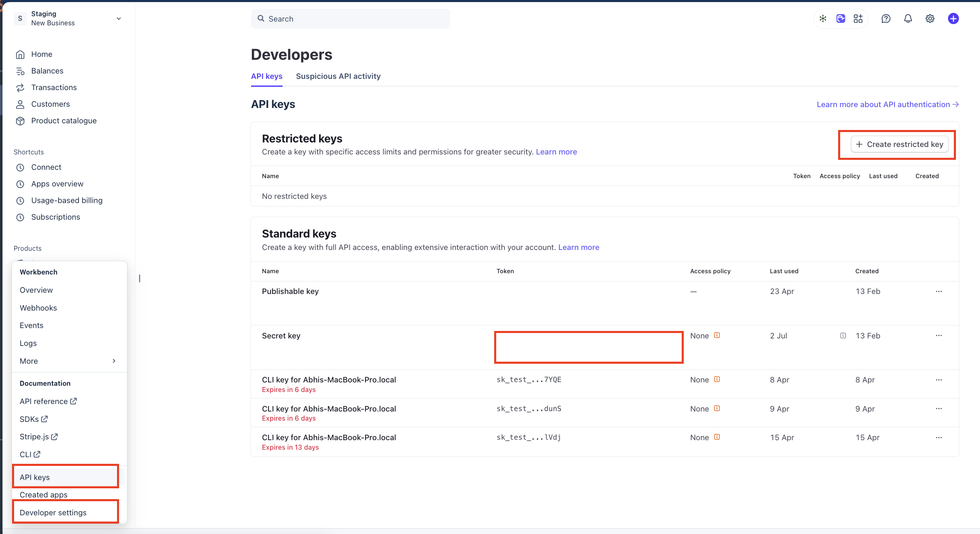Click token sk_test_...lVdj
The width and height of the screenshot is (980, 534).
tap(529, 437)
